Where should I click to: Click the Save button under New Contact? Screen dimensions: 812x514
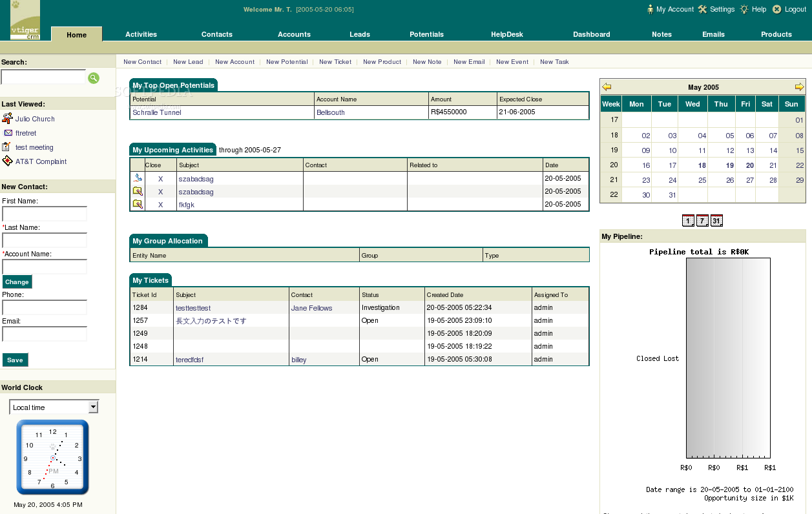(x=16, y=360)
